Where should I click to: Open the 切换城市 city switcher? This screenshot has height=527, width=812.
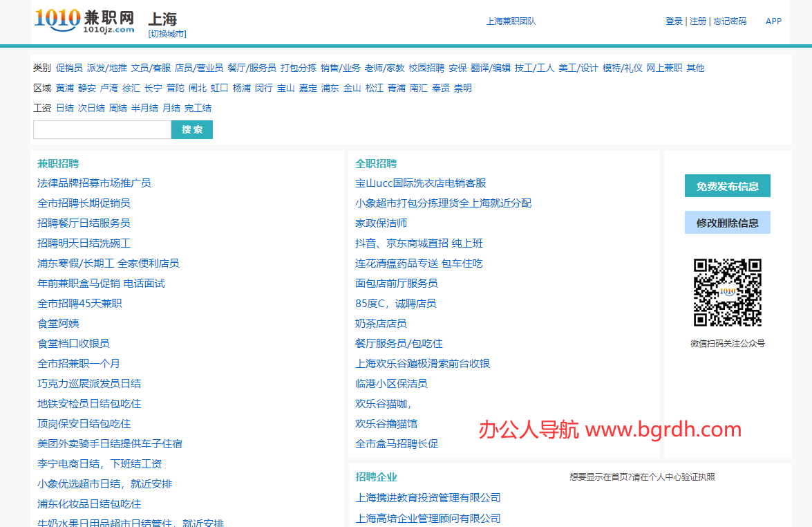pos(167,33)
